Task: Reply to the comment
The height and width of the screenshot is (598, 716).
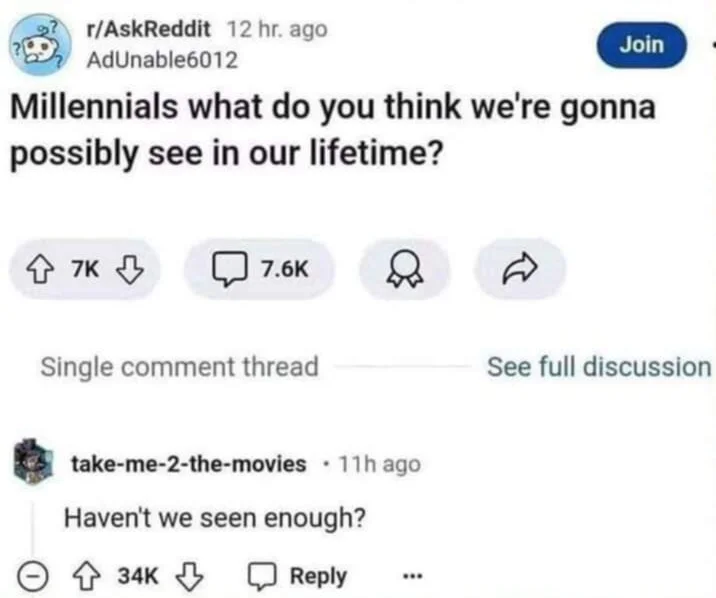Action: [302, 576]
